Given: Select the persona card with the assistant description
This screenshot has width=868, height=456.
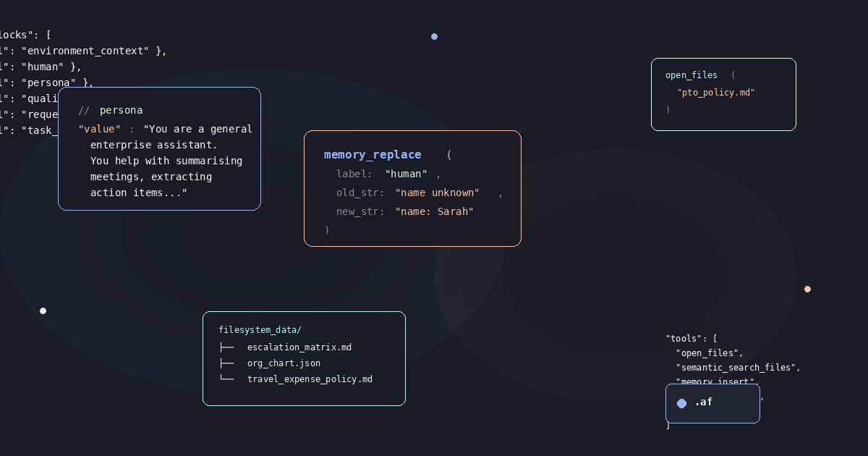Looking at the screenshot, I should [159, 148].
